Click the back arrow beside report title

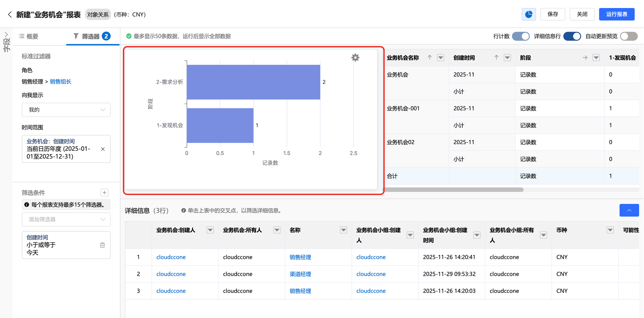coord(10,14)
